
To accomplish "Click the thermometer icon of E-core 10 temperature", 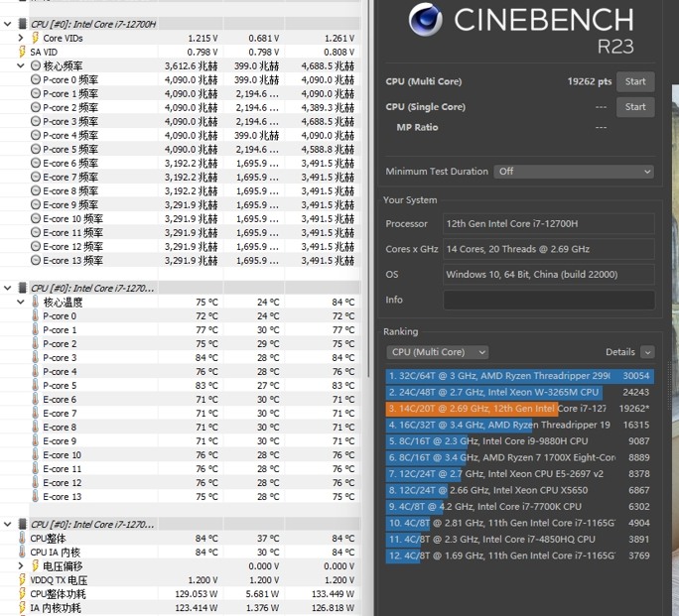I will coord(35,454).
